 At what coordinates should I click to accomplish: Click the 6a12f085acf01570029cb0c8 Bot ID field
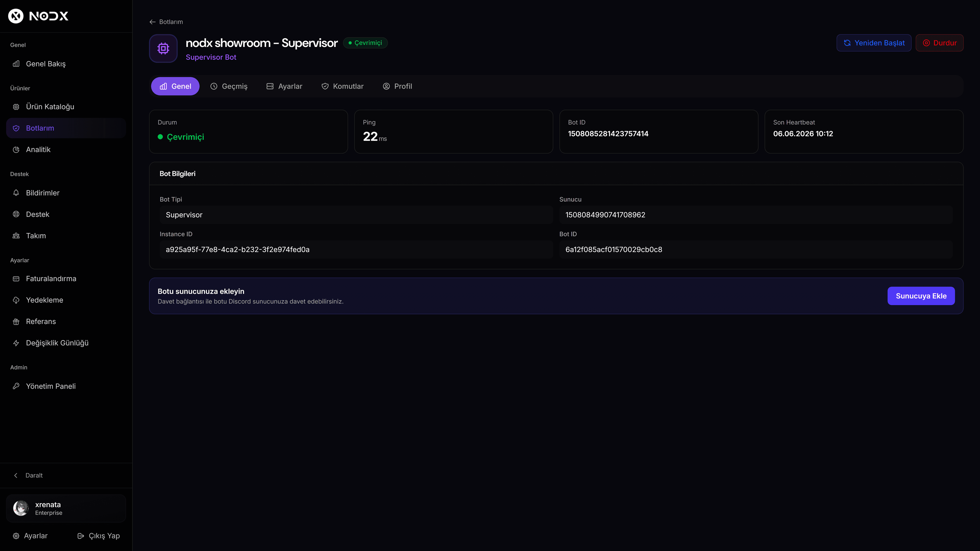coord(756,249)
